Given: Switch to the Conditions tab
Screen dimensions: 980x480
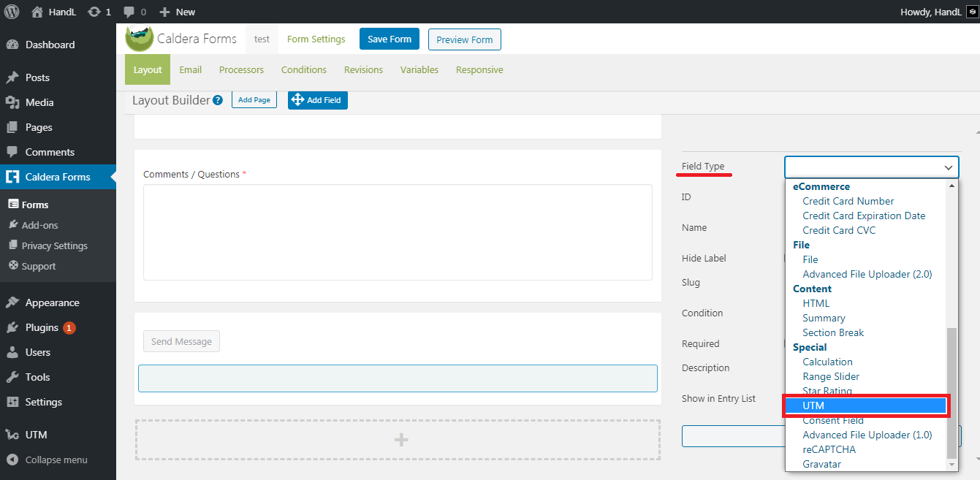Looking at the screenshot, I should tap(303, 70).
